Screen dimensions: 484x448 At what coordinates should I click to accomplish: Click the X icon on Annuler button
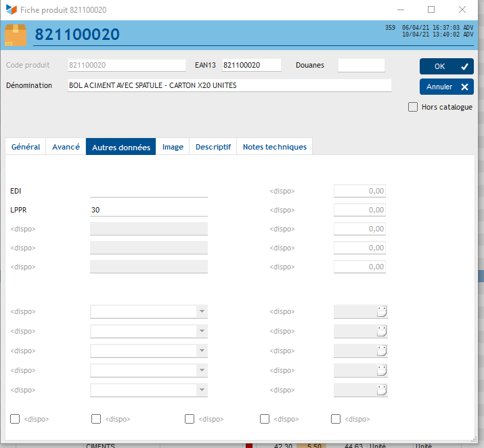pos(464,87)
